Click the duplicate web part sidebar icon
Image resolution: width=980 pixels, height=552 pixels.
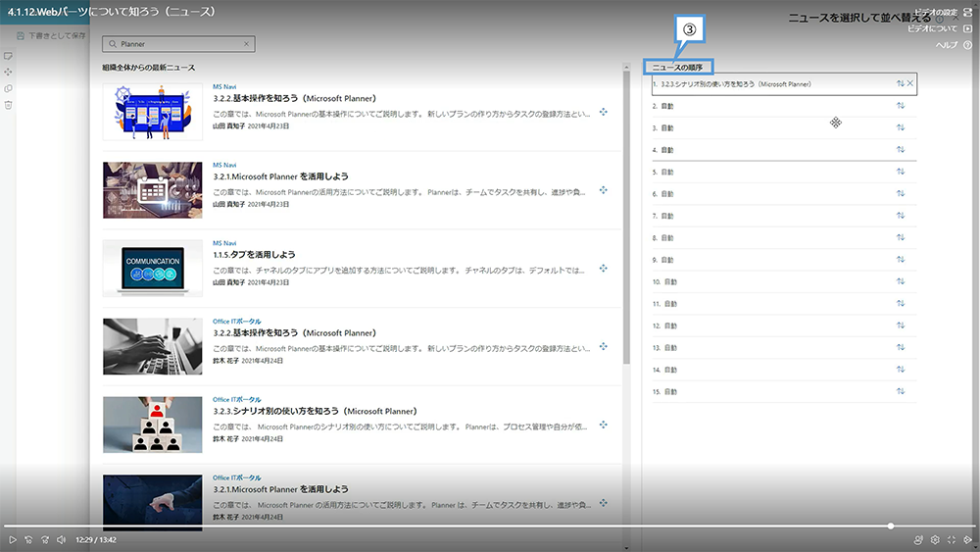coord(8,88)
